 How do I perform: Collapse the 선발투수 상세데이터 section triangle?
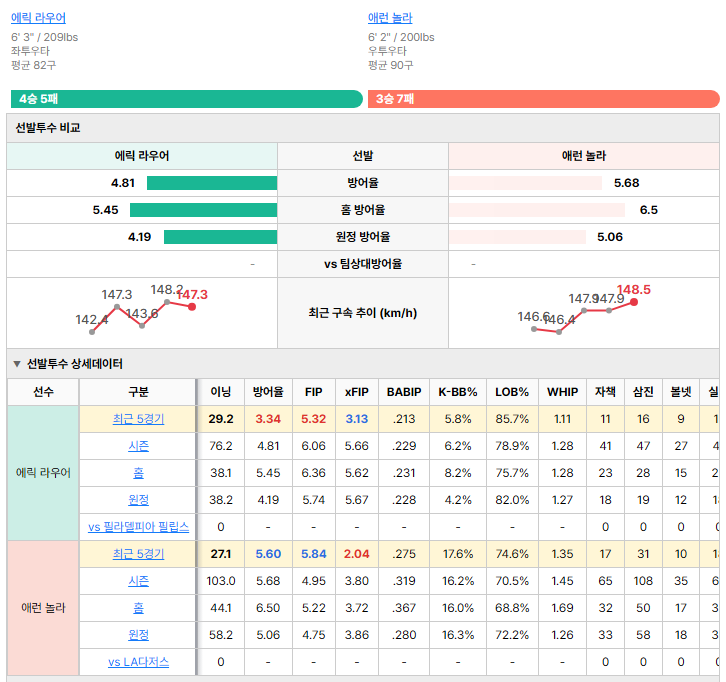[17, 364]
